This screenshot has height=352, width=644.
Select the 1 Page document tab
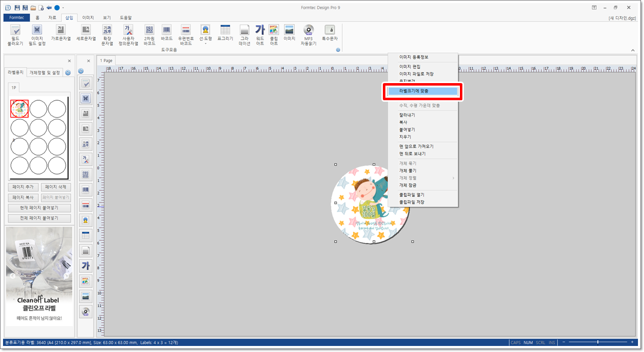coord(106,60)
